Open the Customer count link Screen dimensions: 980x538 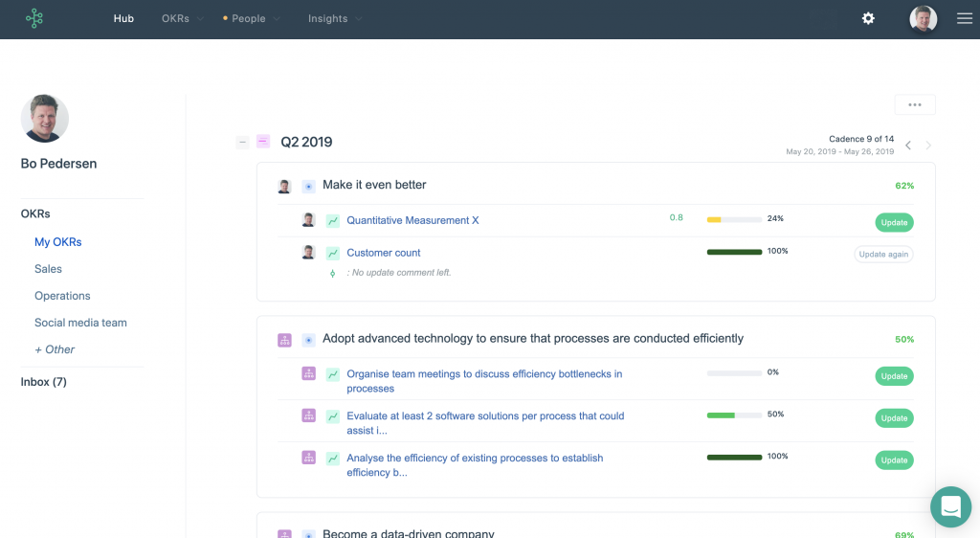(383, 253)
